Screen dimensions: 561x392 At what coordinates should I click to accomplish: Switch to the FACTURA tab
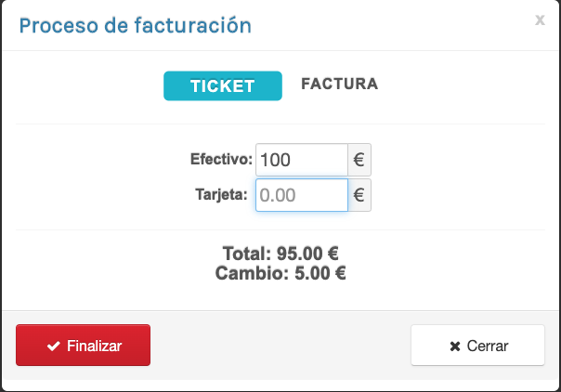pos(339,84)
